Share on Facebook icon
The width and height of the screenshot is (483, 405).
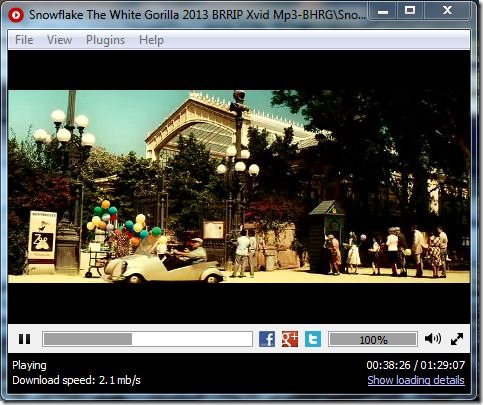tap(267, 339)
